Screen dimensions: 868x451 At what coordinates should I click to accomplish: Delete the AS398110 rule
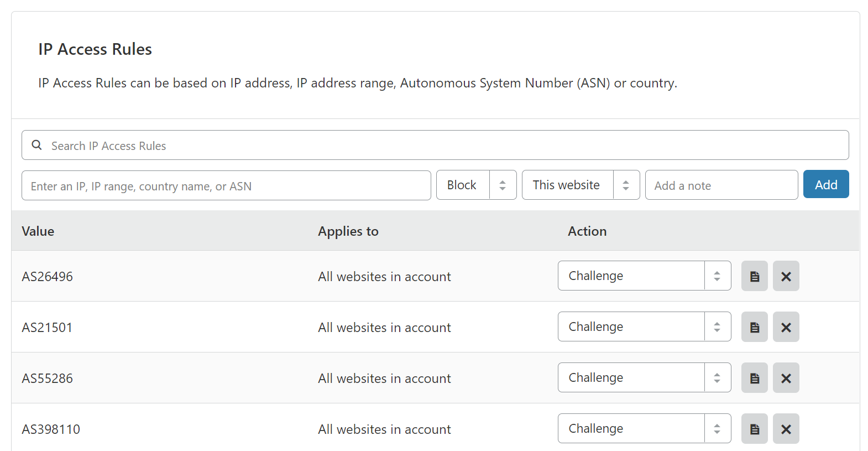point(786,428)
